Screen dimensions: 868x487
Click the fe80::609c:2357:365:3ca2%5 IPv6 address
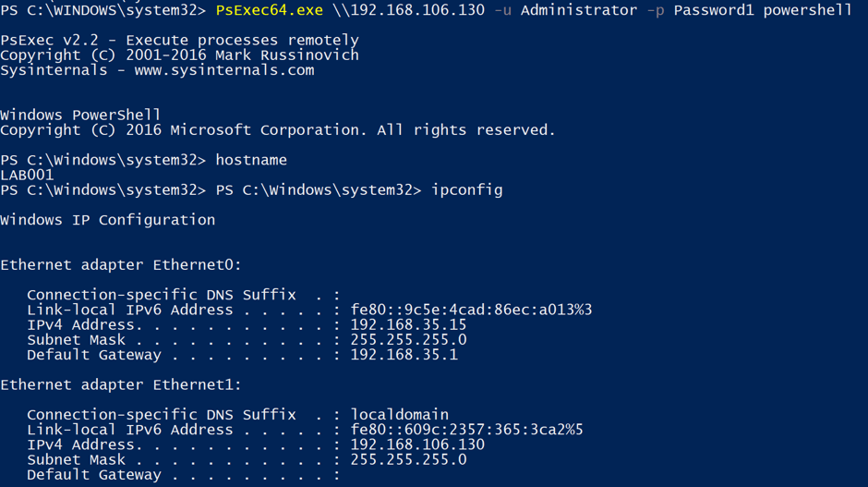[x=466, y=430]
